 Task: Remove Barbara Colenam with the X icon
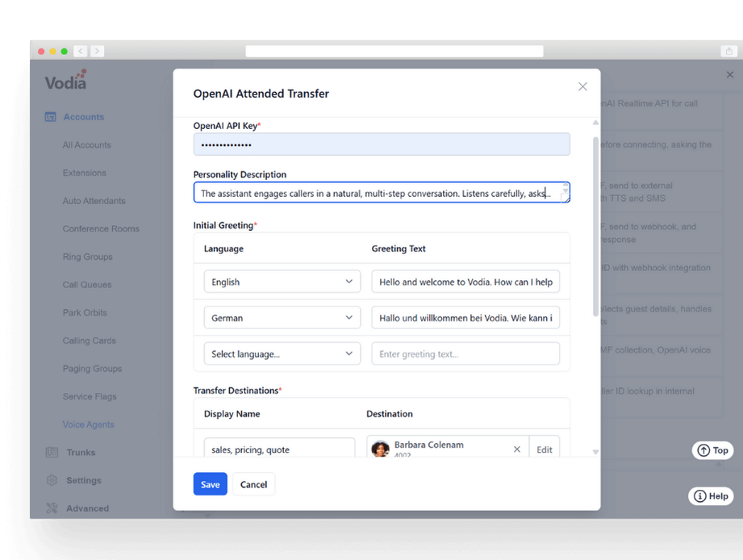516,449
